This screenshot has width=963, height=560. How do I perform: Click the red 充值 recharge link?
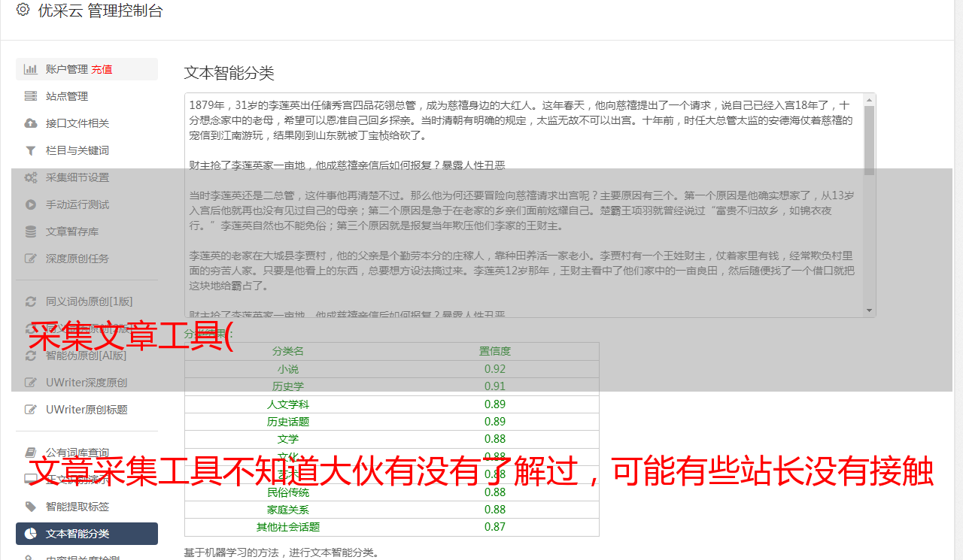tap(102, 69)
